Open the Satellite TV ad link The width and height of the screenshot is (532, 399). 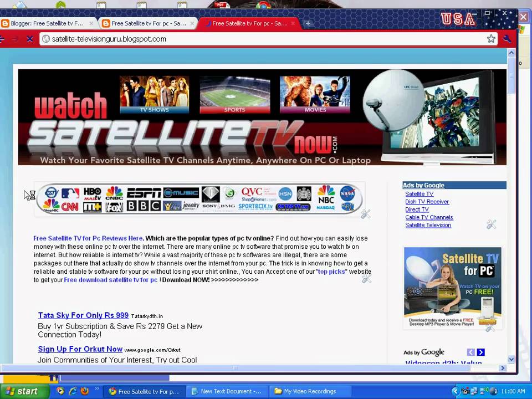(x=420, y=194)
